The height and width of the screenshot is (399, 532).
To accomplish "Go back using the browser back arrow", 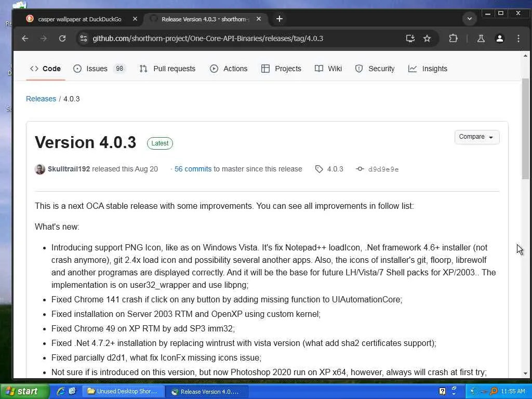I will pyautogui.click(x=25, y=38).
